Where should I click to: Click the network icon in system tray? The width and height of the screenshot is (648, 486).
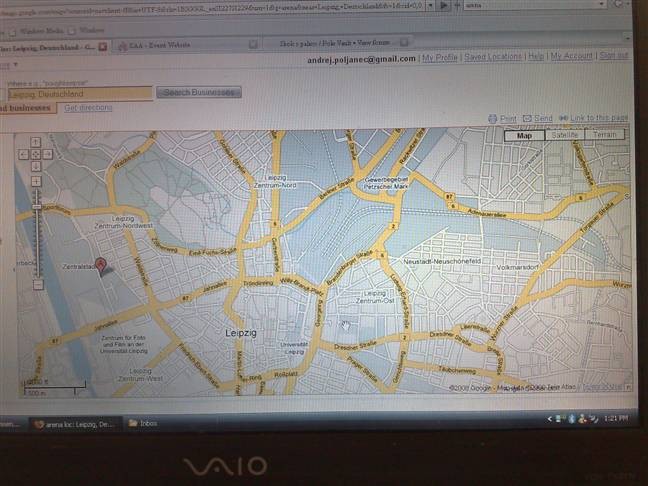coord(560,419)
